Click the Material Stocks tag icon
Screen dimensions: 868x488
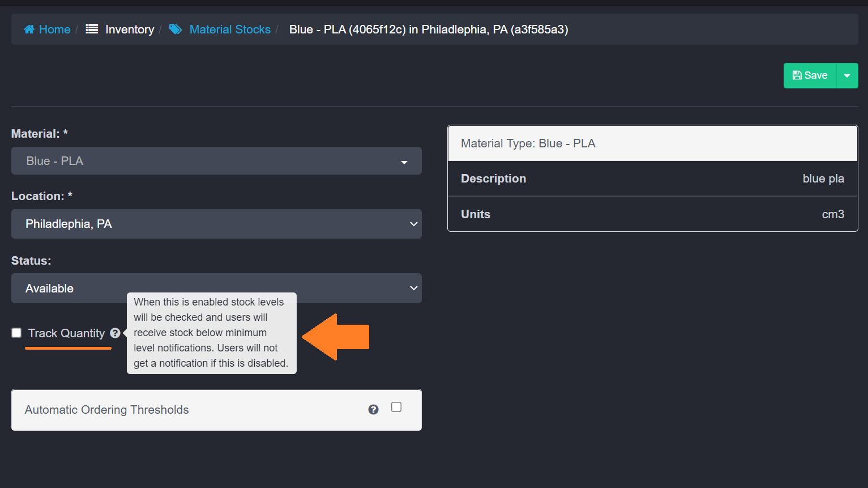(x=176, y=29)
